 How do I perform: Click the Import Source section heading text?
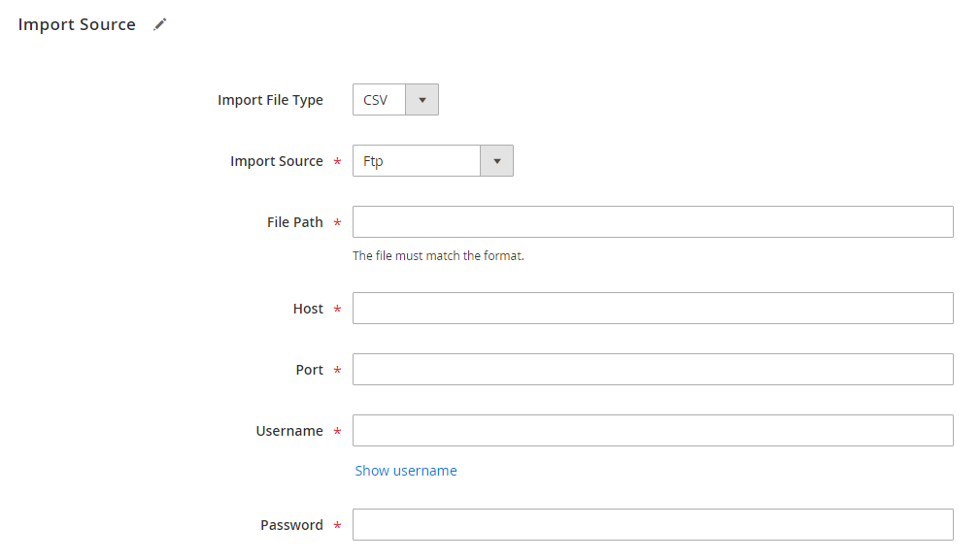(77, 24)
